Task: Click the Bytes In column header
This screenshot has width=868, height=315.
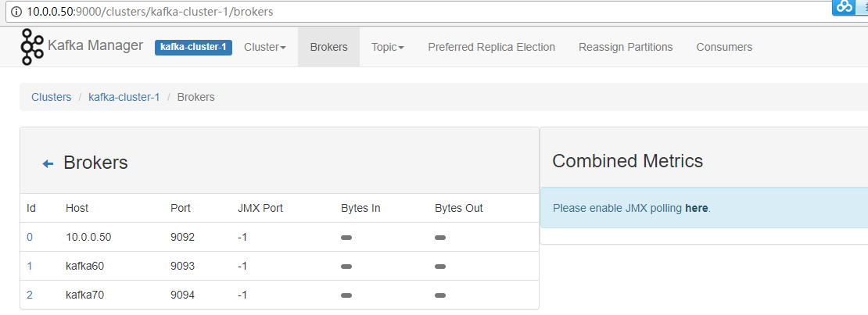Action: click(x=360, y=208)
